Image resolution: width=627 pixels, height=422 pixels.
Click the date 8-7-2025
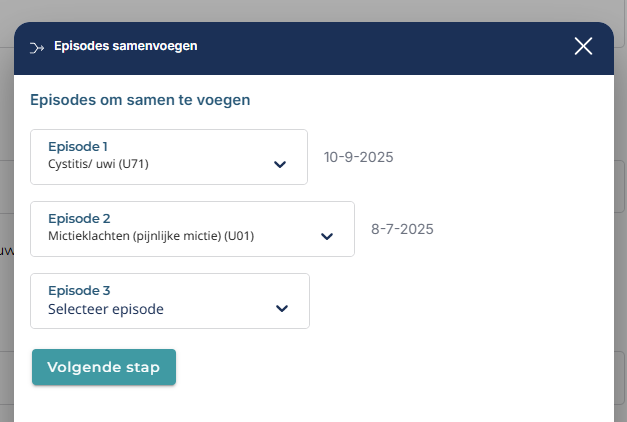[402, 229]
